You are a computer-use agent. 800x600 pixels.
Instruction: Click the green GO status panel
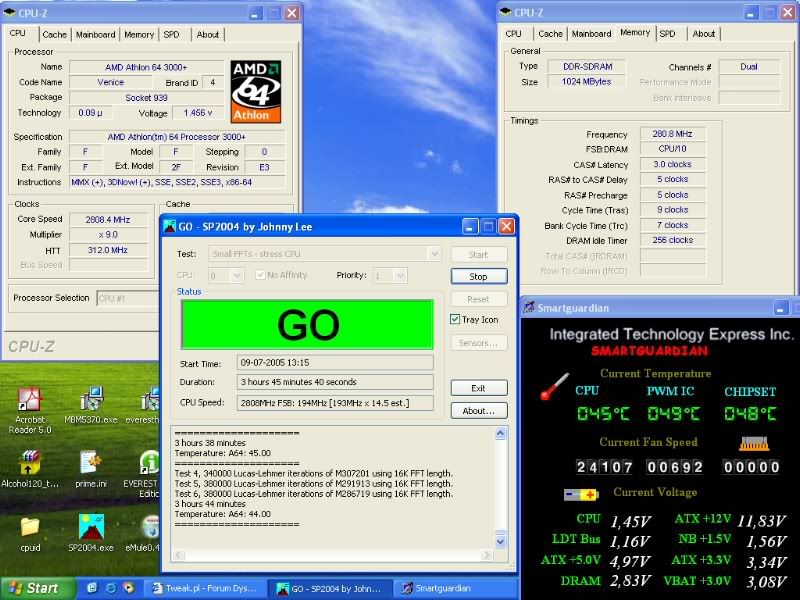pyautogui.click(x=307, y=324)
